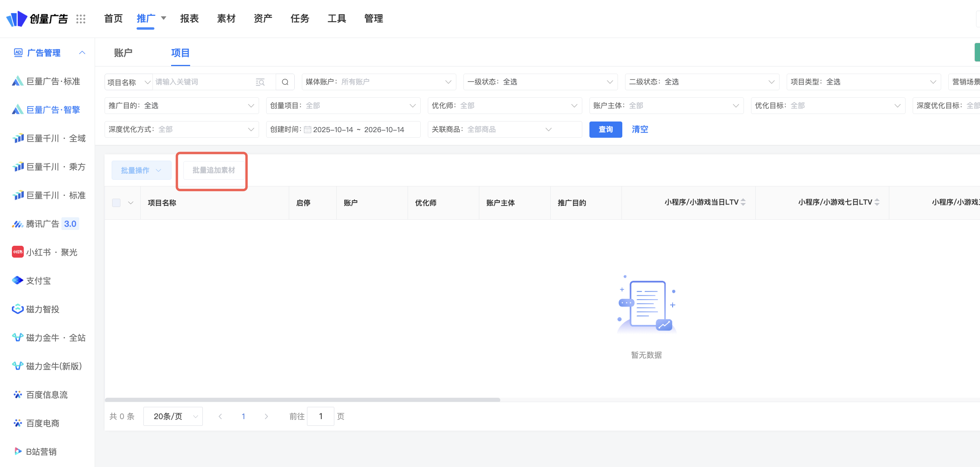
Task: Click the horizontal table scrollbar
Action: (303, 400)
